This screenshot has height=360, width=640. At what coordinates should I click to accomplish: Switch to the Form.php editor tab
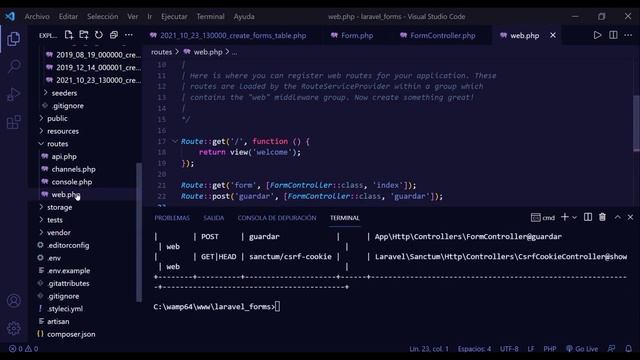coord(352,36)
